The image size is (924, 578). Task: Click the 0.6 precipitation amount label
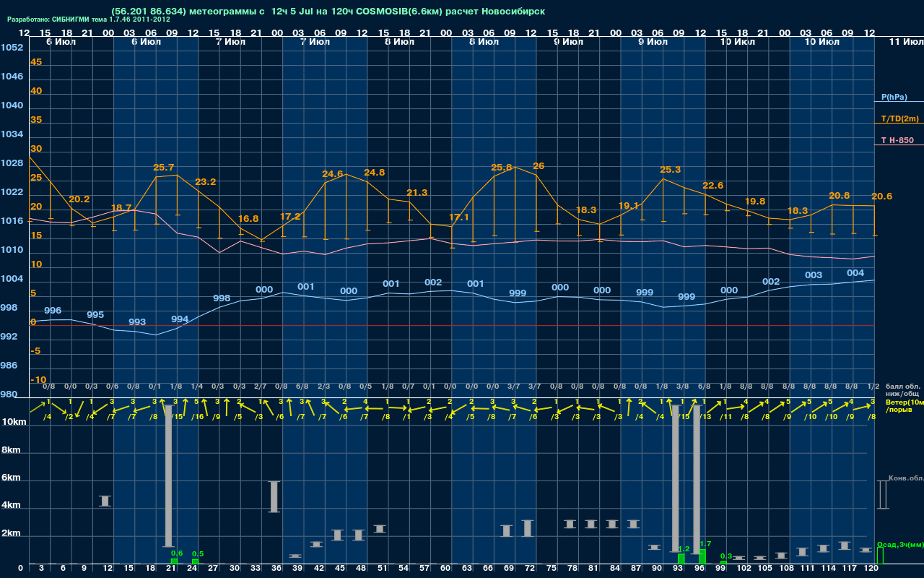click(177, 553)
